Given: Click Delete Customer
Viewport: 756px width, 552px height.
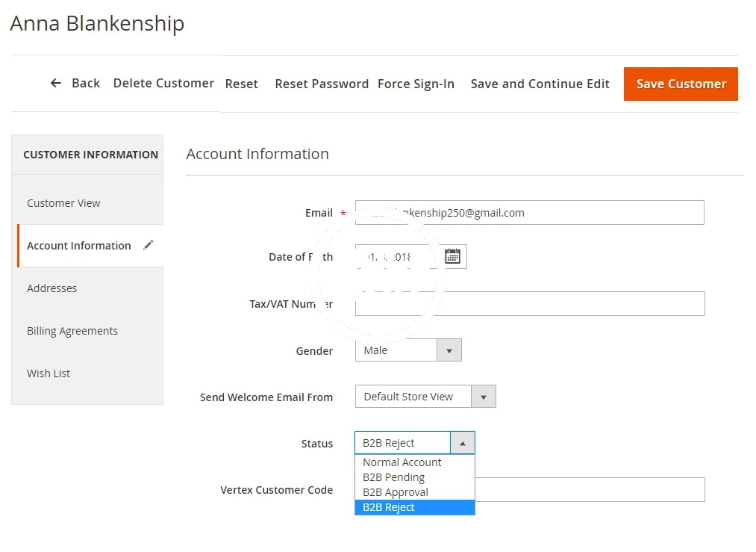Looking at the screenshot, I should 163,83.
